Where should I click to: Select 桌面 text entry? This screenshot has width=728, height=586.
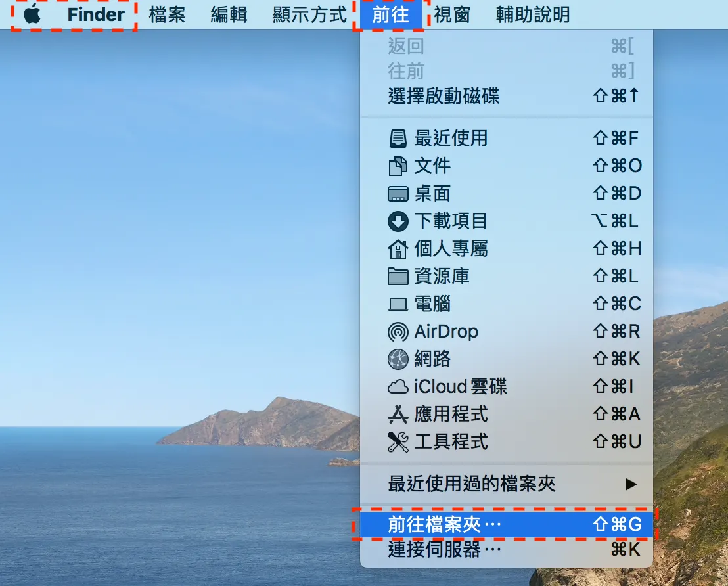(x=432, y=194)
